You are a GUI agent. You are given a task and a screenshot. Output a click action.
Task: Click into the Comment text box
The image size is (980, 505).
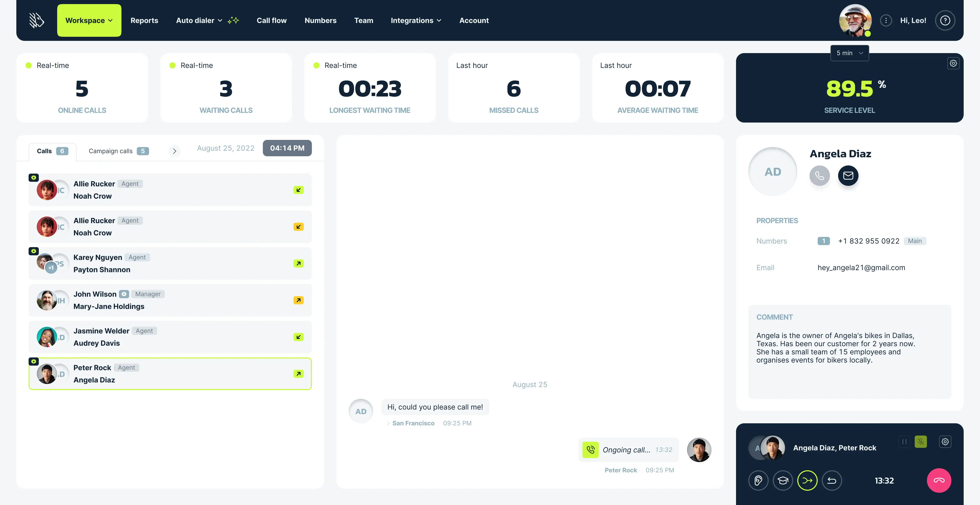pyautogui.click(x=850, y=352)
